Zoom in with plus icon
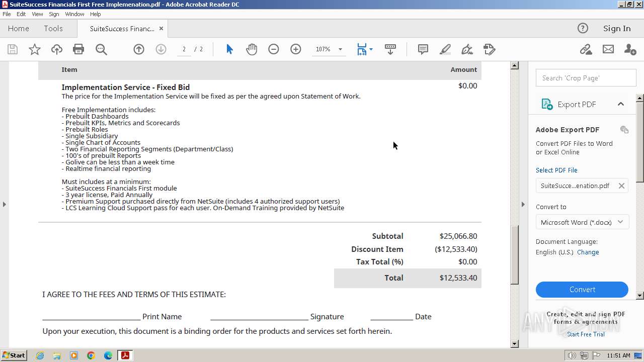 (x=296, y=49)
